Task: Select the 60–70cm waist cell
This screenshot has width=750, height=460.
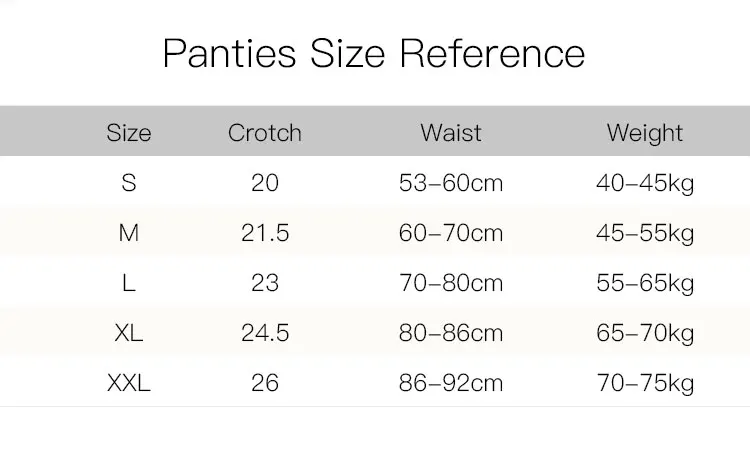Action: pyautogui.click(x=451, y=233)
